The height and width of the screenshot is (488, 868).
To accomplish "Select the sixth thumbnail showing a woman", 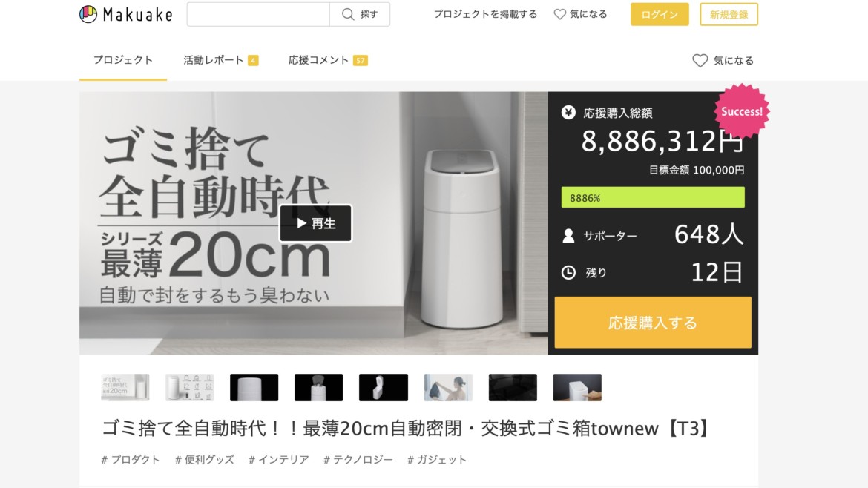I will (448, 387).
